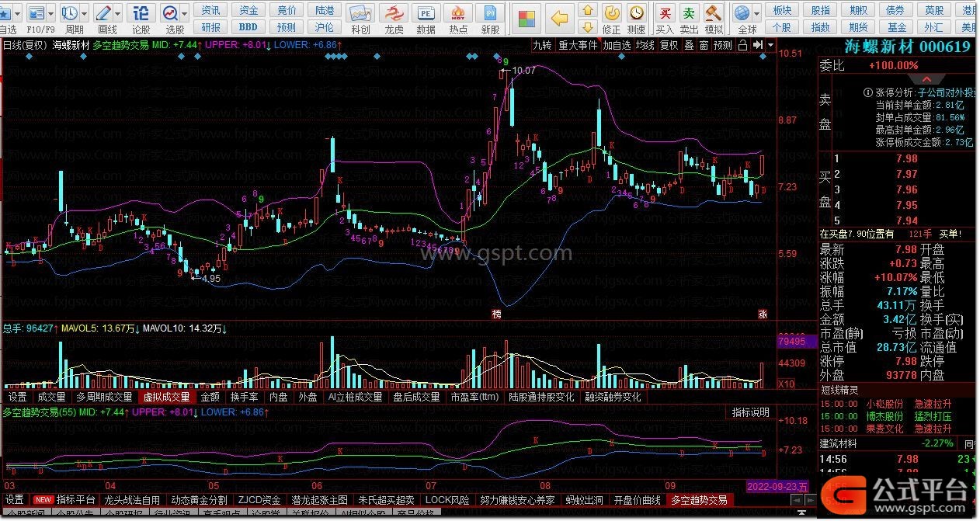This screenshot has width=980, height=521.
Task: Expand the 选股 dropdown arrow
Action: coord(185,13)
